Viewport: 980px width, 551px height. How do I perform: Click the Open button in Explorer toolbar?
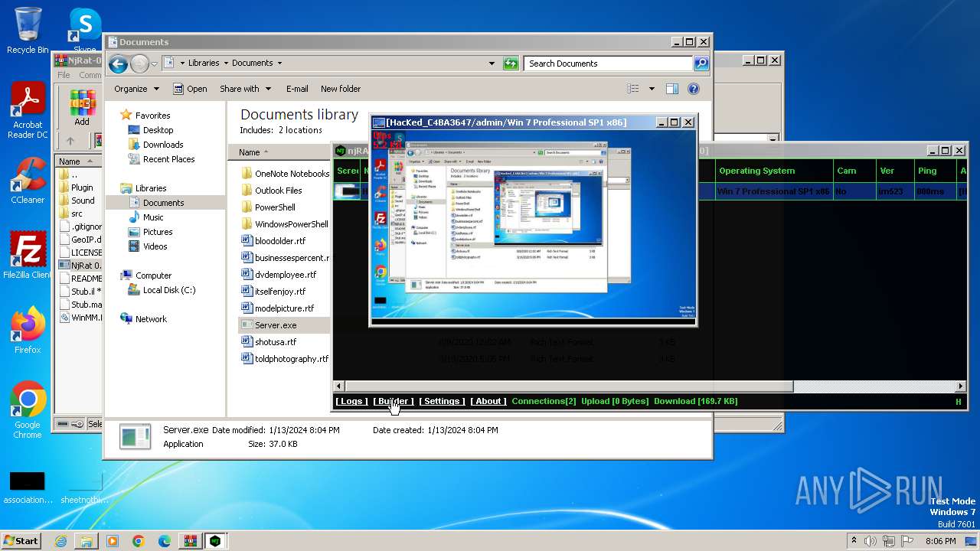point(190,89)
